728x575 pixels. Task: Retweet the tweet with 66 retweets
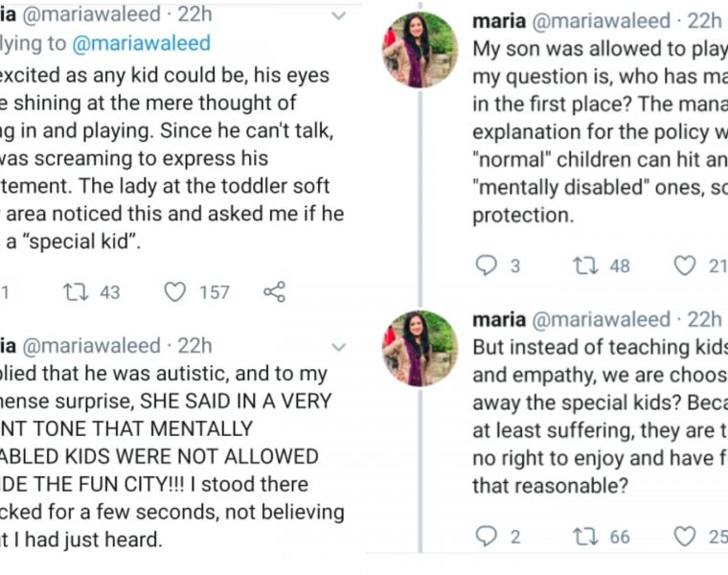(x=583, y=537)
